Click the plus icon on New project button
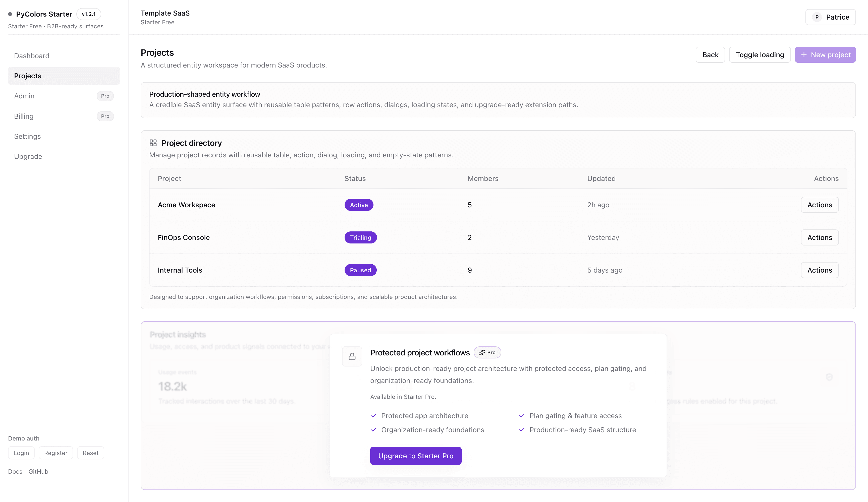 pos(804,55)
